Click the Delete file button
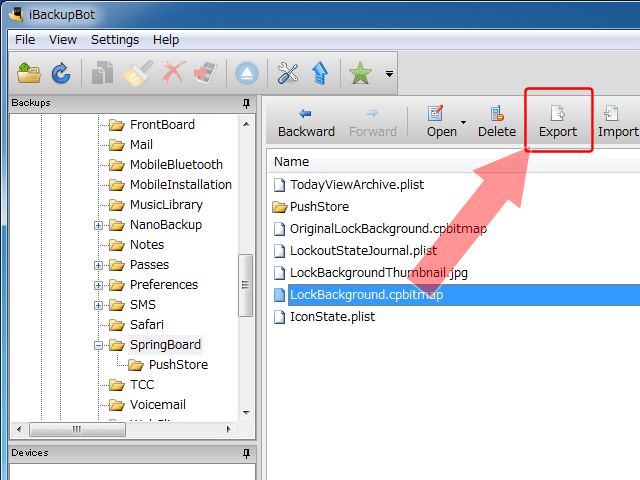 point(497,122)
